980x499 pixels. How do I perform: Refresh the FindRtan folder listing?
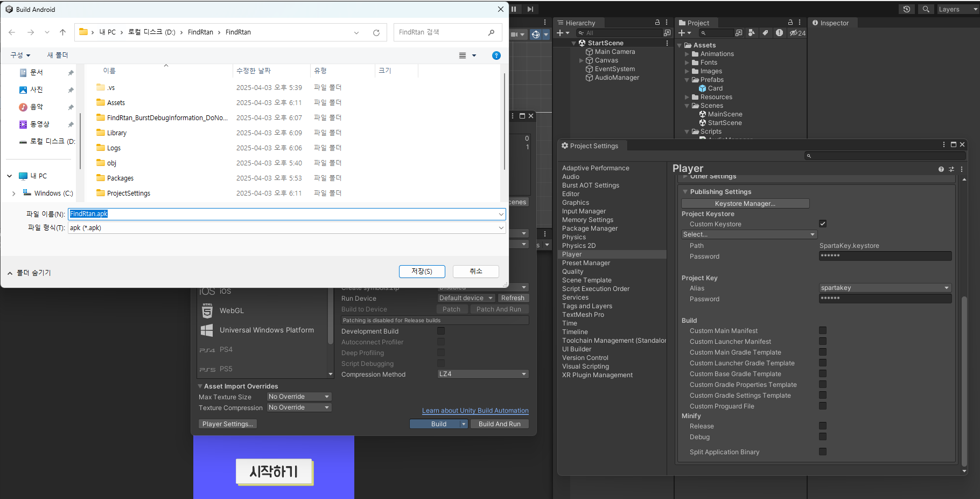(x=376, y=33)
